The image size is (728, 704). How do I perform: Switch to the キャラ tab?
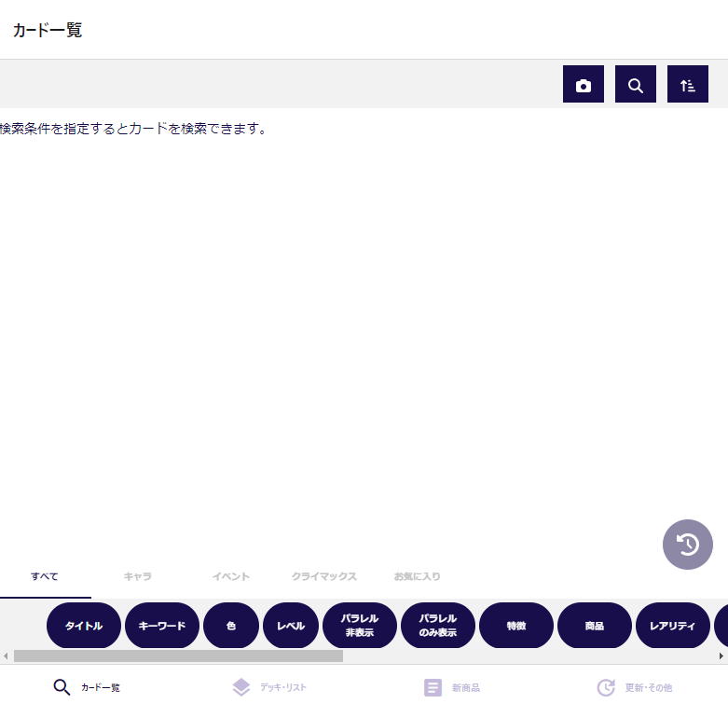point(138,577)
